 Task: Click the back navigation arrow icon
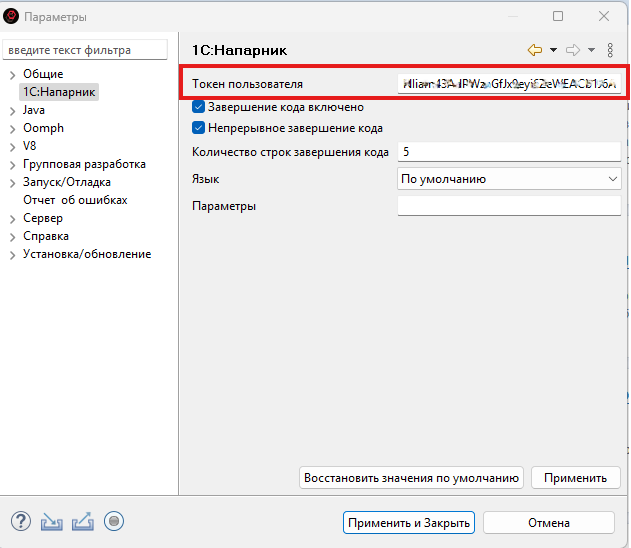pos(535,50)
